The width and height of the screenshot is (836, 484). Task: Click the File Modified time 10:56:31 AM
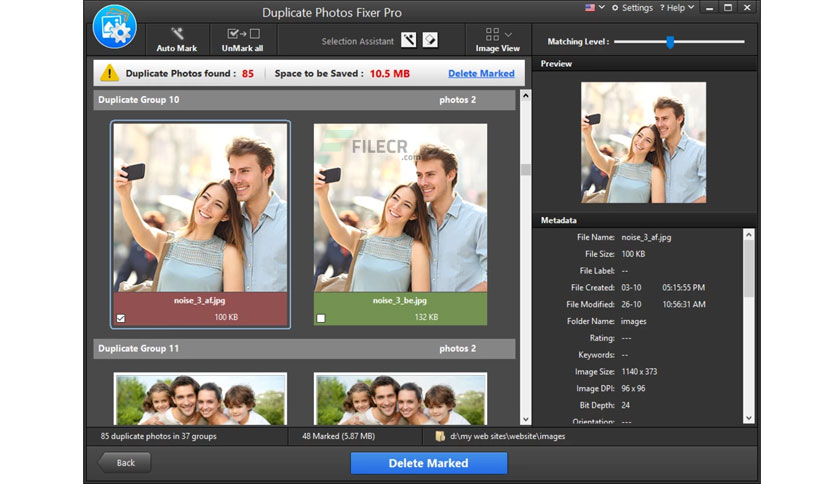click(684, 304)
